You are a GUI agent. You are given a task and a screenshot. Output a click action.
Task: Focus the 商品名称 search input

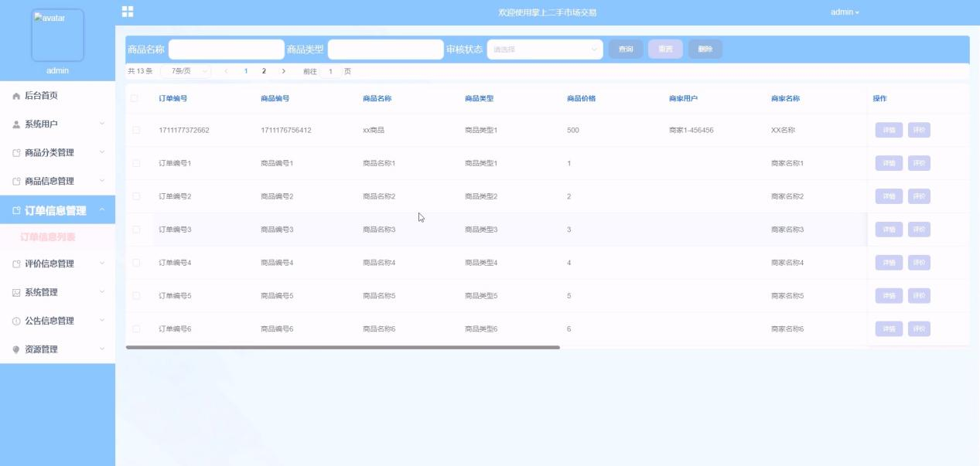click(x=227, y=49)
